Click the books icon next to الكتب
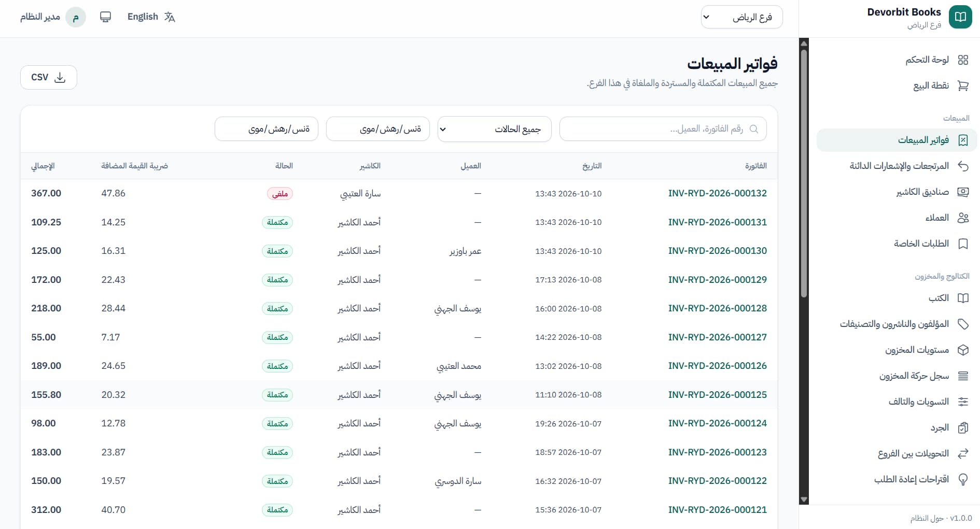980x529 pixels. point(963,298)
